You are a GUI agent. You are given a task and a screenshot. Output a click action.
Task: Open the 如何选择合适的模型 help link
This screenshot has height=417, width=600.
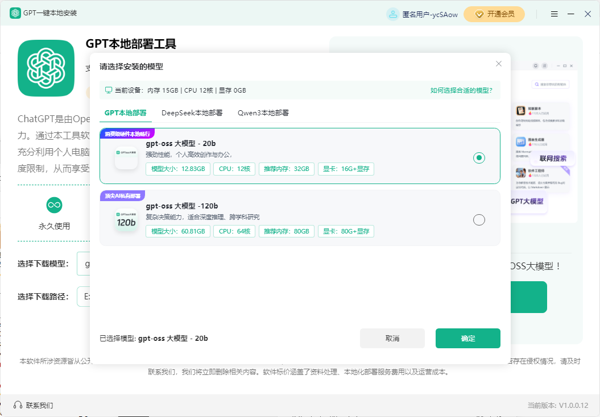[x=461, y=90]
